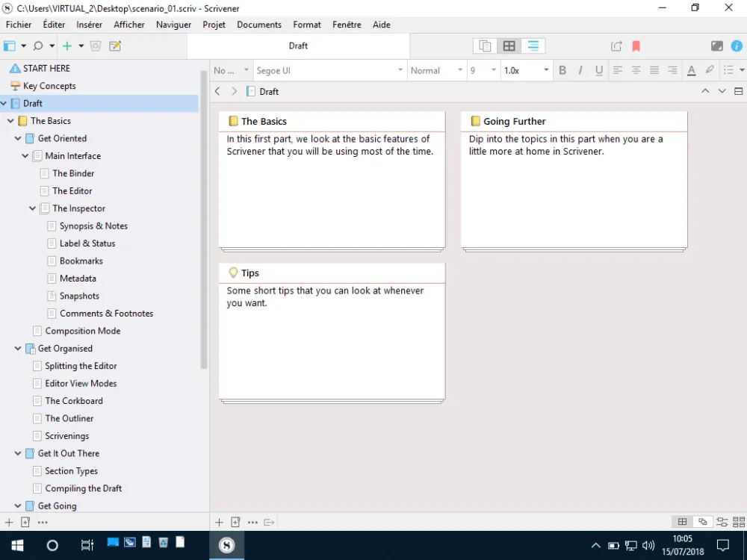This screenshot has width=747, height=560.
Task: Center align text
Action: tap(636, 70)
